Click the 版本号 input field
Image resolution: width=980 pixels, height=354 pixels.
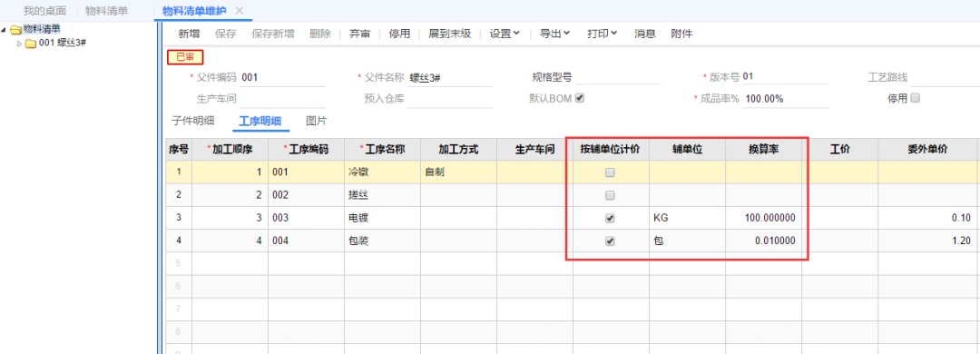pos(785,77)
